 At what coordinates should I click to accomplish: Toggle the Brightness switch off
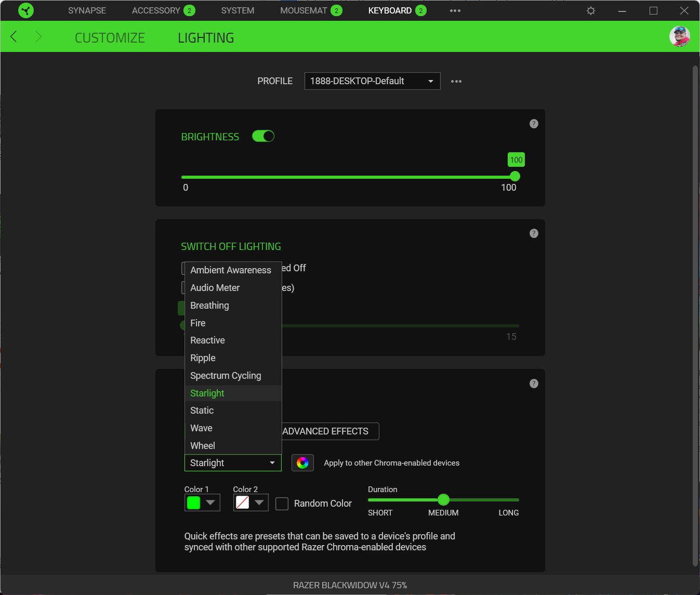pyautogui.click(x=263, y=136)
